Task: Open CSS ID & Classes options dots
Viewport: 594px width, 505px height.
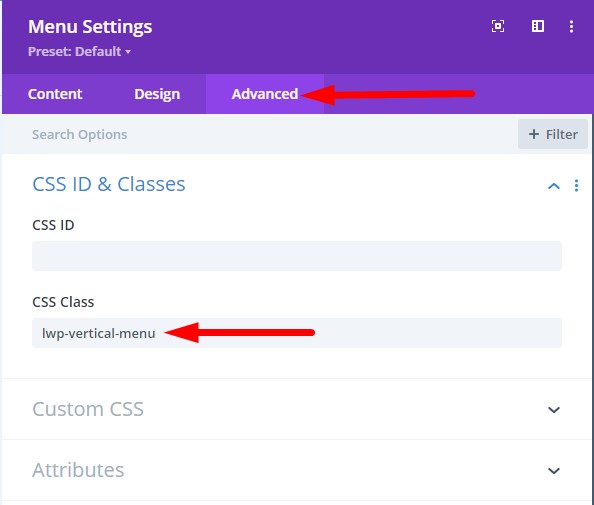Action: click(x=576, y=186)
